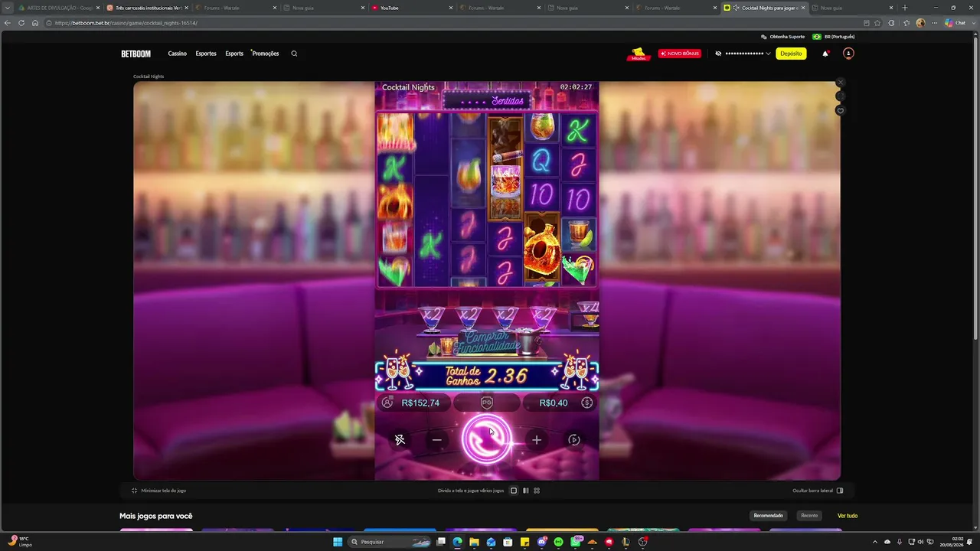This screenshot has width=980, height=551.
Task: Select two-game split layout
Action: (525, 491)
